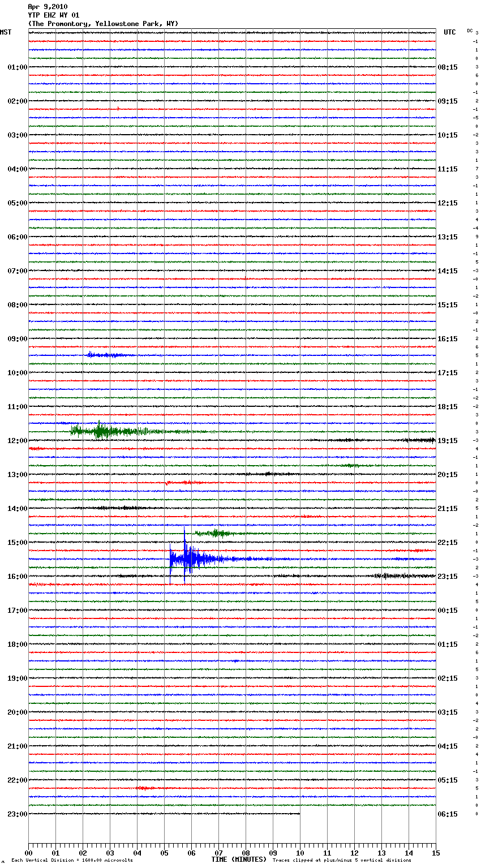Select the 11:00 MST time label
The height and width of the screenshot is (868, 481).
[x=18, y=407]
